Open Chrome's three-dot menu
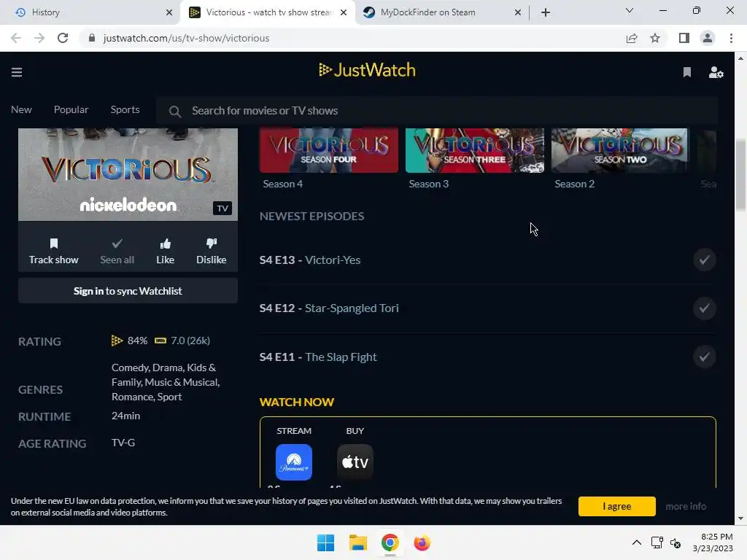The image size is (747, 560). pyautogui.click(x=731, y=38)
